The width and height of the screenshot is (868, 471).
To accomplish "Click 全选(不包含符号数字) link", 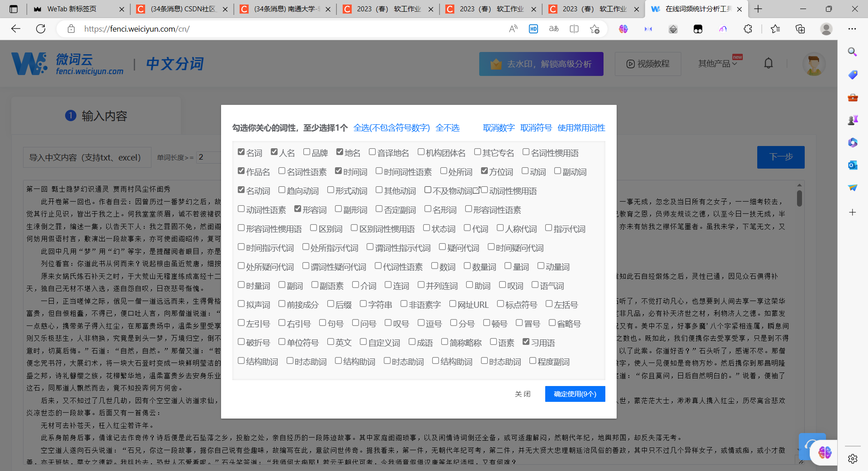I will (392, 128).
